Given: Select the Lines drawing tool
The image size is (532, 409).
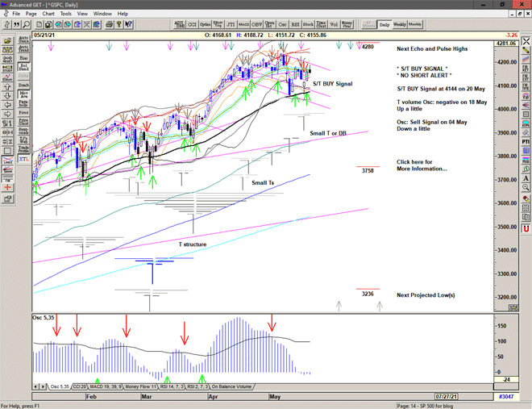Looking at the screenshot, I should pos(7,161).
